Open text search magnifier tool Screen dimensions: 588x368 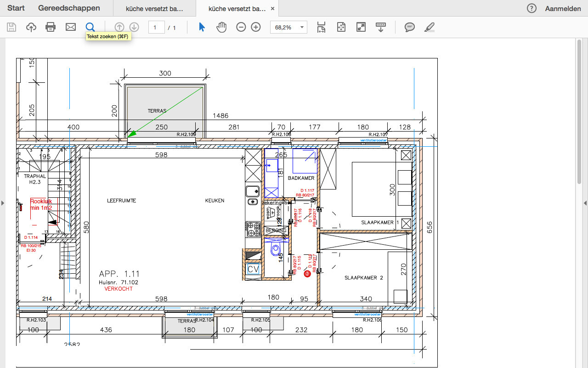(x=90, y=27)
